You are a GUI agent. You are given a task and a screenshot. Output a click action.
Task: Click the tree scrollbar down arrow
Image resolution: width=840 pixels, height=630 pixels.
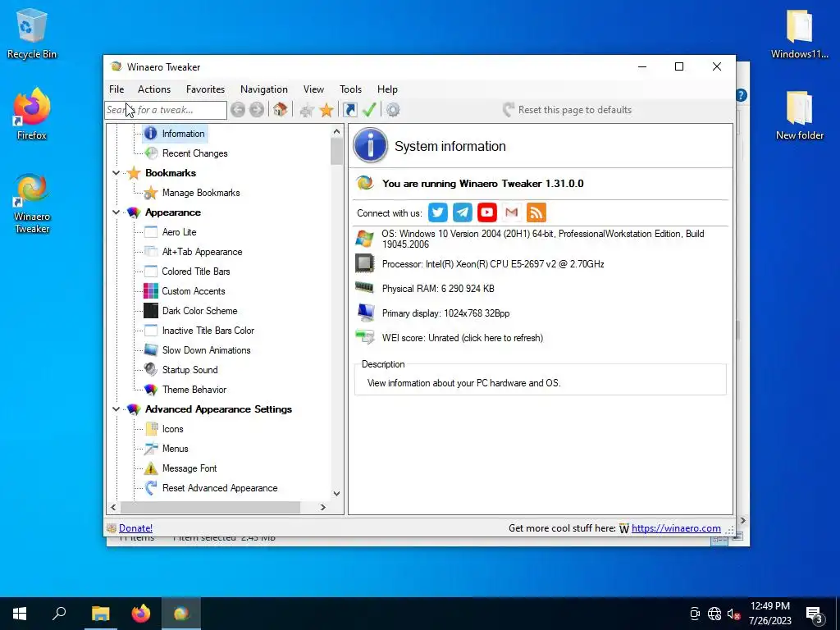pyautogui.click(x=336, y=493)
